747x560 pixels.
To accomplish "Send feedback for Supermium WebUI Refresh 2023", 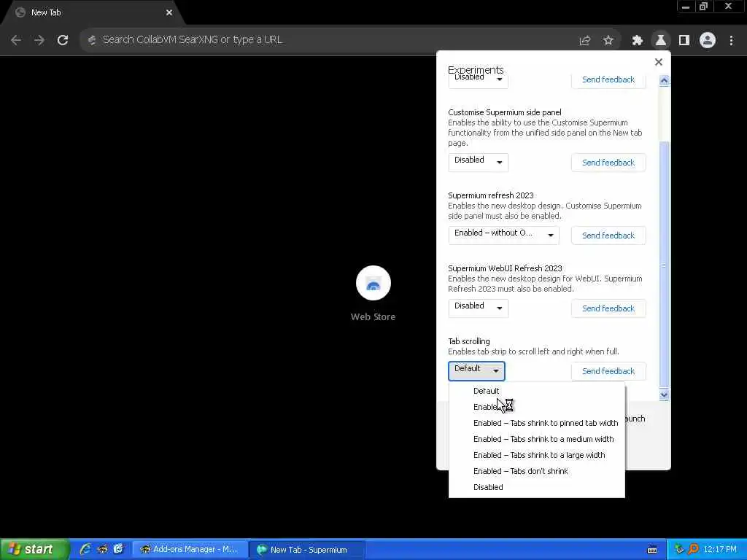I will [x=608, y=308].
